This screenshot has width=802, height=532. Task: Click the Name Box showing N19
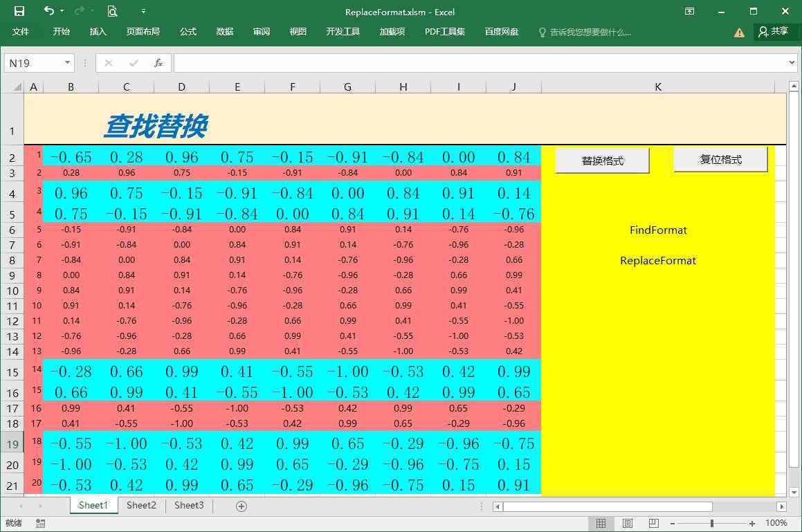point(34,63)
